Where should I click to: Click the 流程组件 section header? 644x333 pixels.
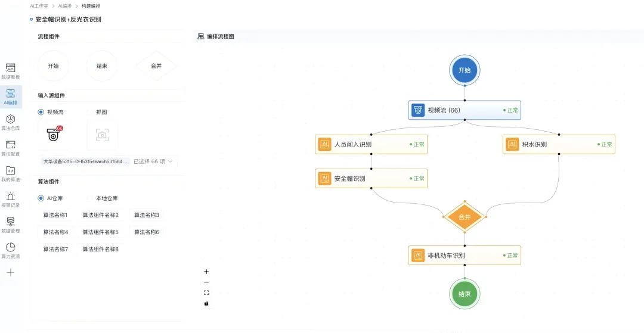(x=48, y=36)
